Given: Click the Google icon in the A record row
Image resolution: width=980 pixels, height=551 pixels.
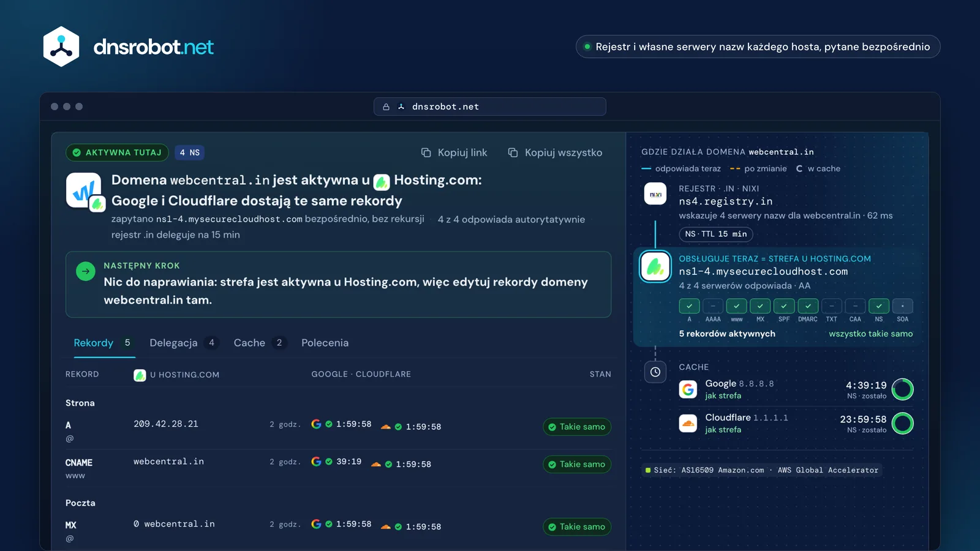Looking at the screenshot, I should coord(316,424).
